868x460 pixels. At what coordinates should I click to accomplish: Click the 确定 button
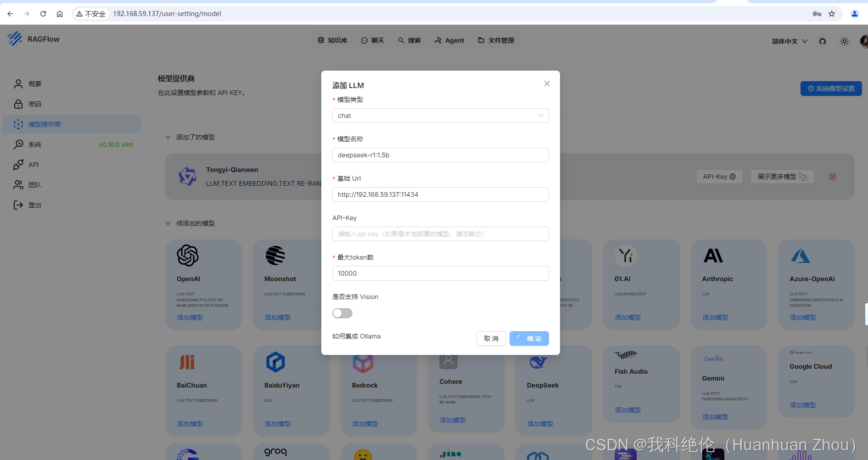tap(529, 338)
